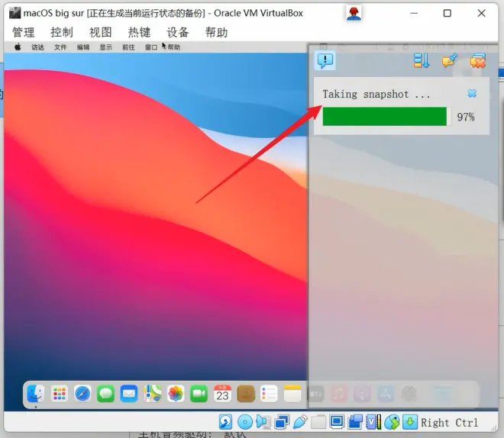This screenshot has width=504, height=438.
Task: Open the 视图 menu
Action: click(100, 33)
